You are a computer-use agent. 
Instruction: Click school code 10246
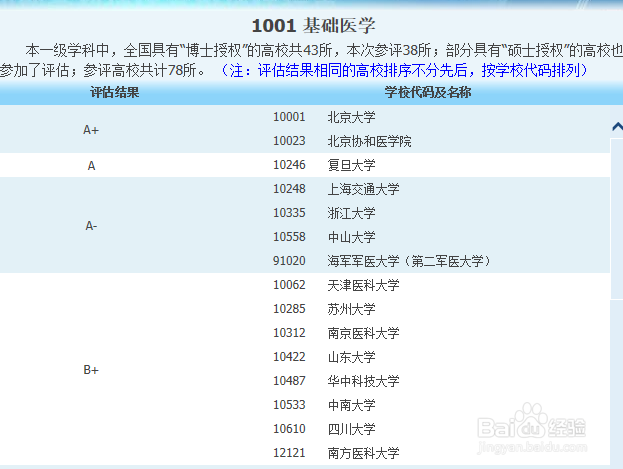click(x=289, y=165)
